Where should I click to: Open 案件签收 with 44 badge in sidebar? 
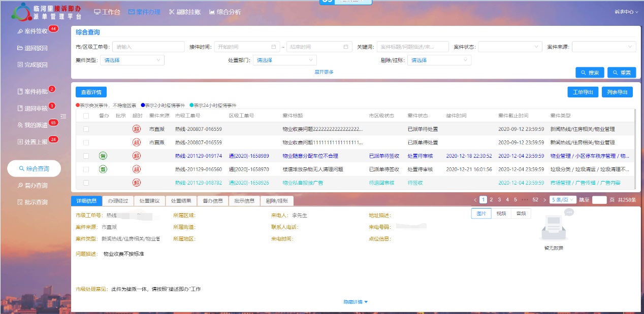click(x=36, y=31)
